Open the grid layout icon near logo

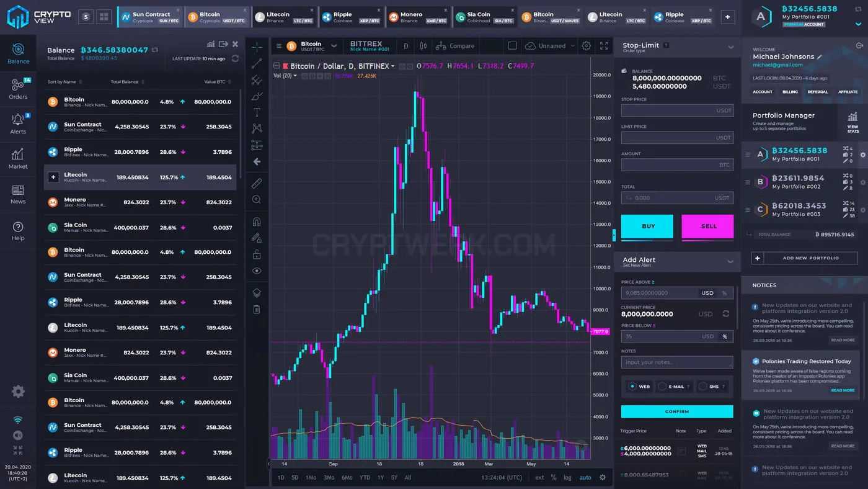[104, 17]
